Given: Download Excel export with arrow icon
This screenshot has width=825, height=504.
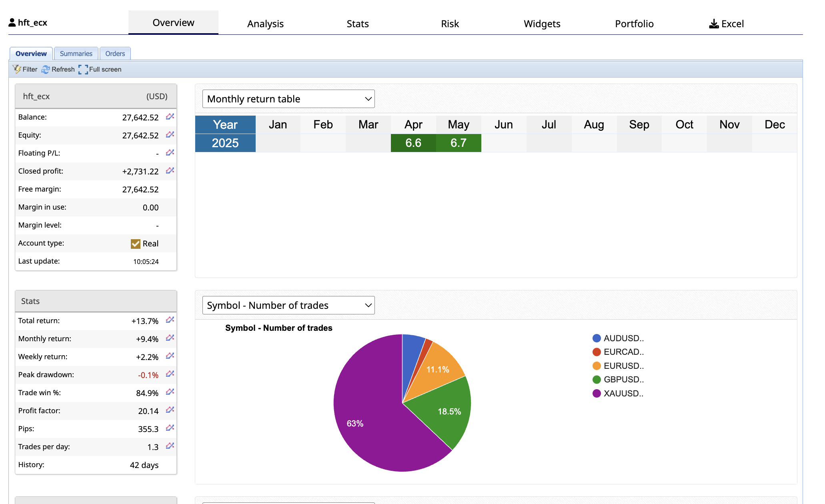Looking at the screenshot, I should tap(714, 24).
